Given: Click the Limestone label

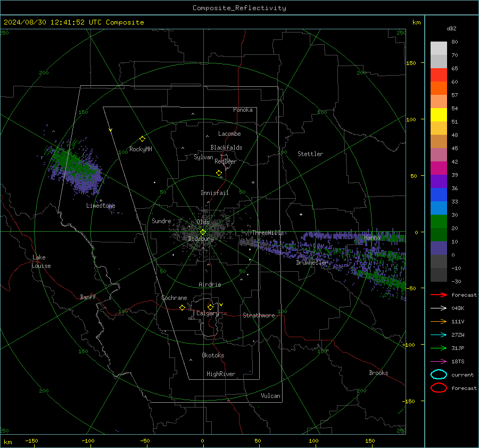Looking at the screenshot, I should [x=101, y=206].
